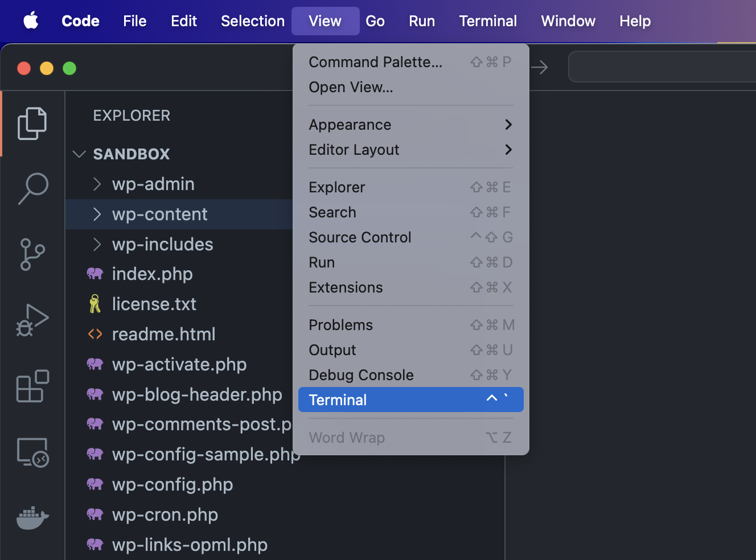
Task: Click the PHP icon beside index.php
Action: pyautogui.click(x=95, y=274)
